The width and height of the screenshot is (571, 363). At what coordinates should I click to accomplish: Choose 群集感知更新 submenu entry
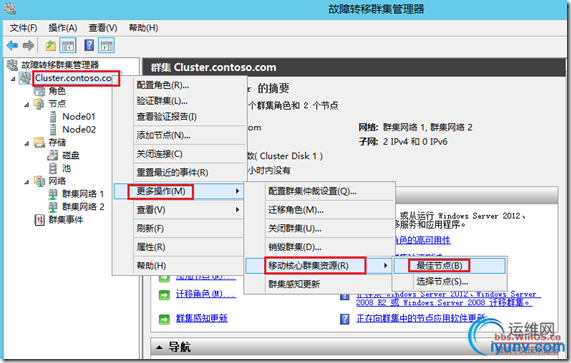tap(294, 284)
